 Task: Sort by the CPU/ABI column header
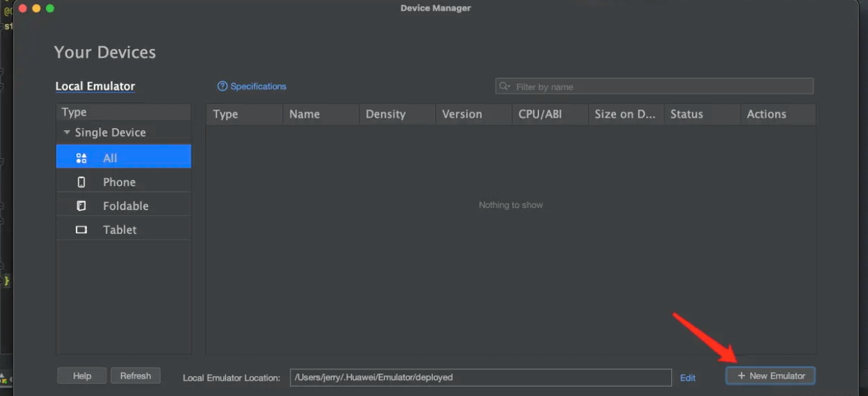[x=550, y=114]
